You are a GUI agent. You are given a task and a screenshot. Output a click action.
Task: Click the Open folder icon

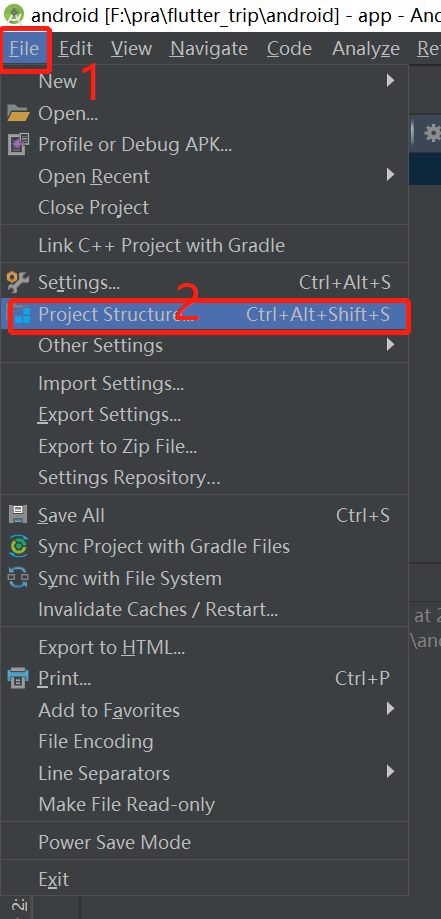pyautogui.click(x=18, y=113)
